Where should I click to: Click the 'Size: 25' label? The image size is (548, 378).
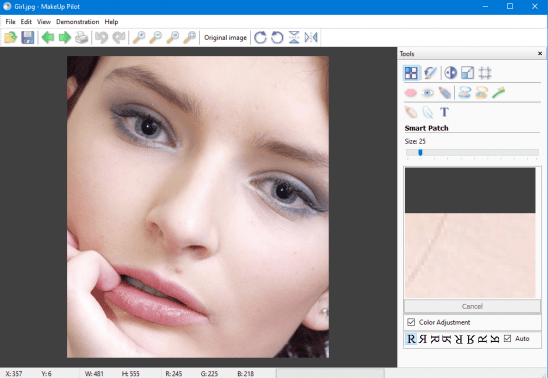[415, 141]
